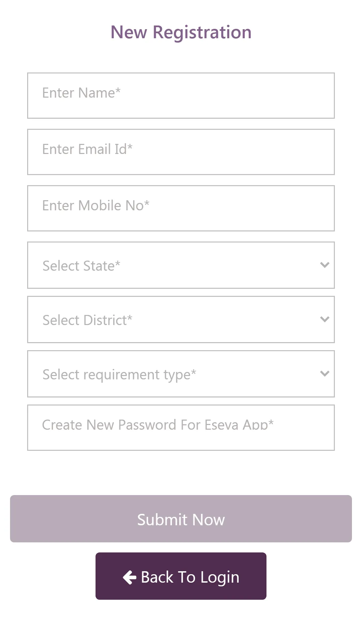This screenshot has height=644, width=362.
Task: Click the New Registration heading
Action: (x=181, y=32)
